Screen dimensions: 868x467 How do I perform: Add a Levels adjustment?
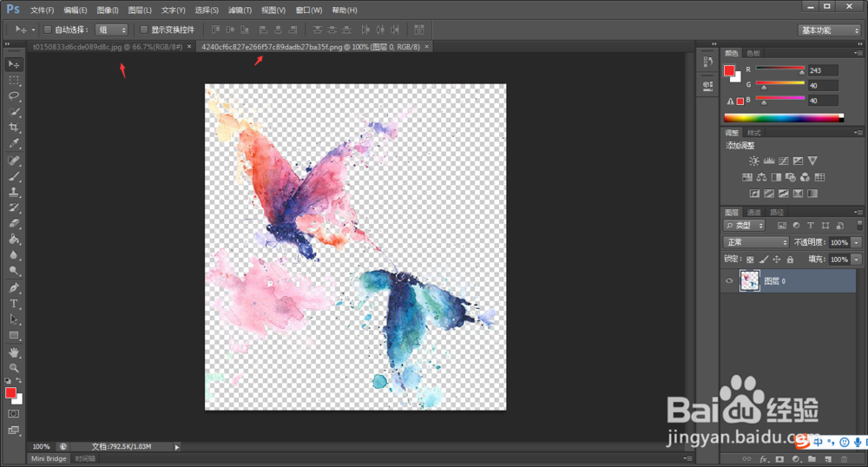coord(769,161)
